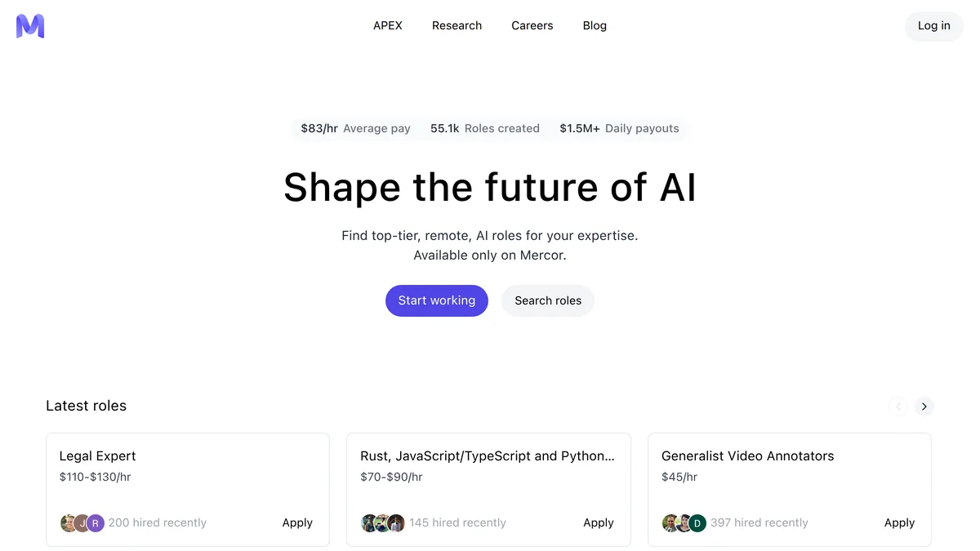The height and width of the screenshot is (551, 980).
Task: Go to the Careers page
Action: (x=532, y=25)
